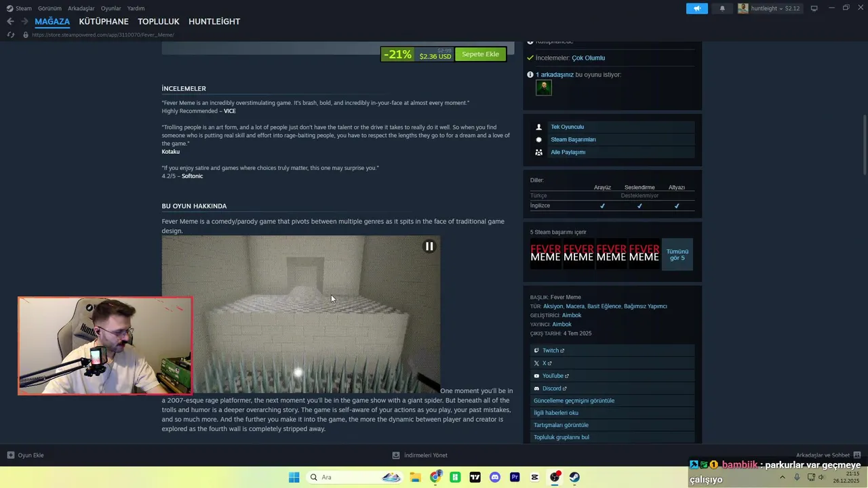The width and height of the screenshot is (868, 488).
Task: Click Topluluk gruplarını bul
Action: [612, 437]
